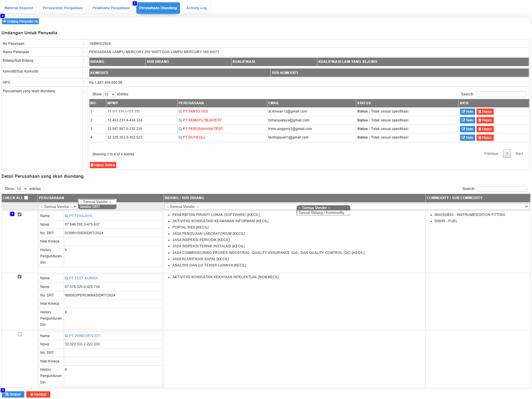
Task: Open the Persyaratan Pengadaan tab
Action: point(63,8)
